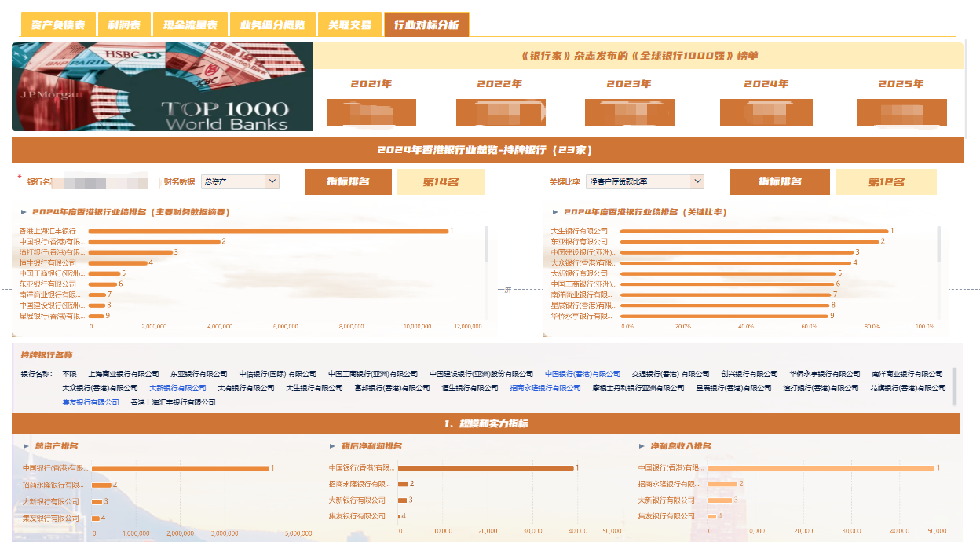
Task: Click the 第12名 ranking result box
Action: (x=886, y=181)
